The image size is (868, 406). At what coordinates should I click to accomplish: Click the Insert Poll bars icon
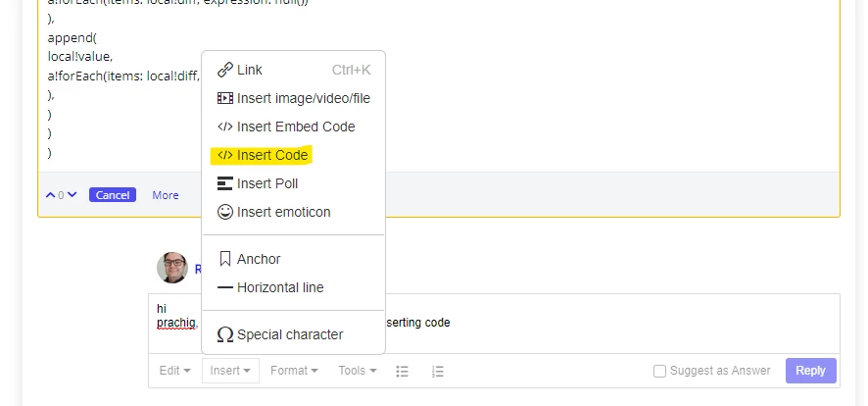(x=224, y=183)
